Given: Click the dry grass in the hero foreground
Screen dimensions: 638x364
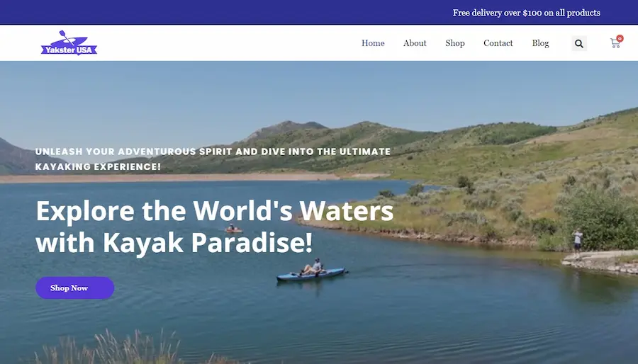Looking at the screenshot, I should (122, 348).
